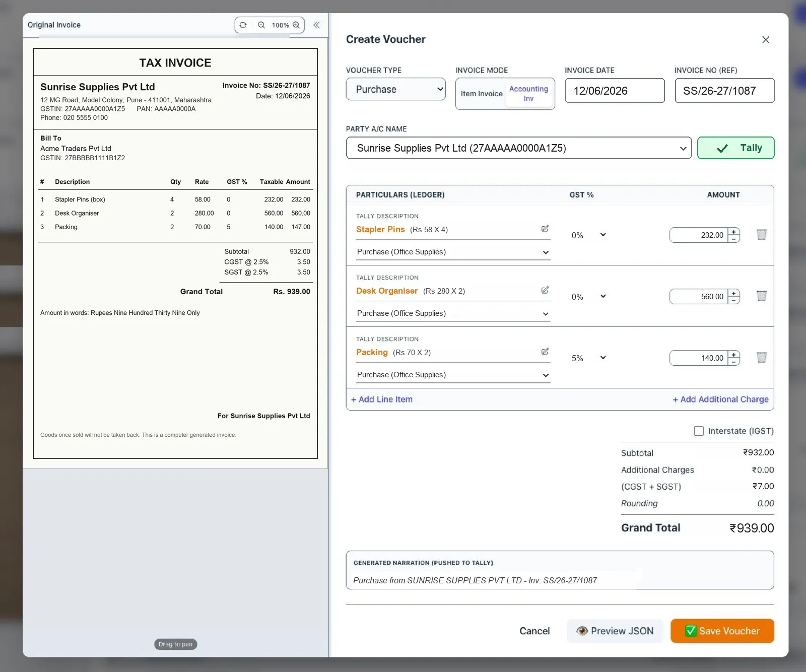Reset the invoice view rotation icon
Viewport: 806px width, 672px height.
(243, 25)
